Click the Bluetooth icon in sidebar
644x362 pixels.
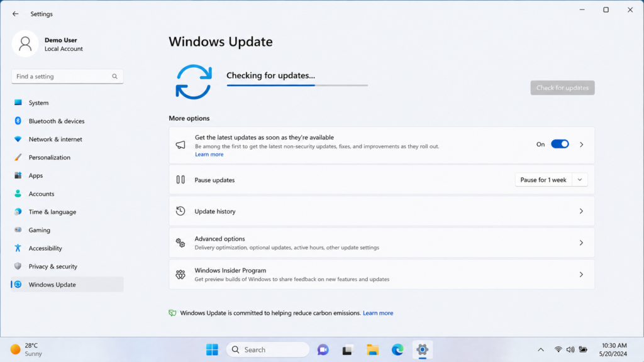click(x=18, y=121)
